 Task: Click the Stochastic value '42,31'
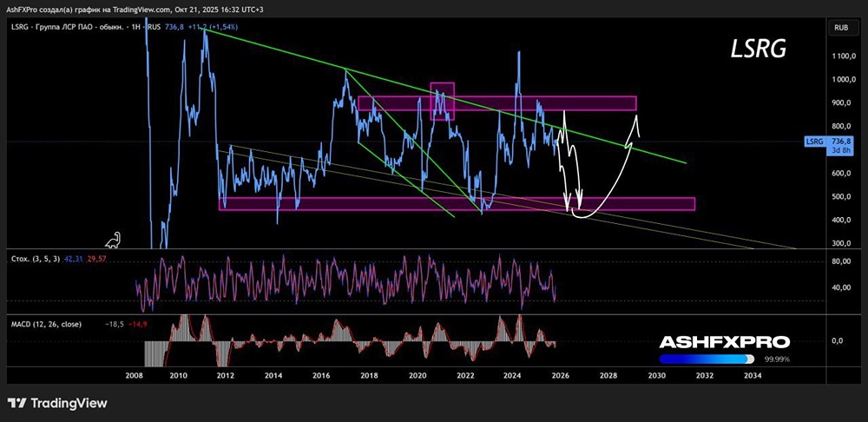point(73,258)
